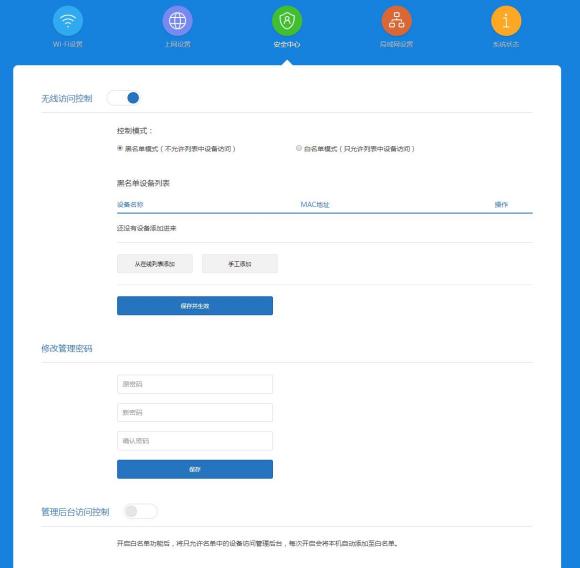Screen dimensions: 580x568
Task: Open the orange LAN settings network icon
Action: [x=397, y=21]
